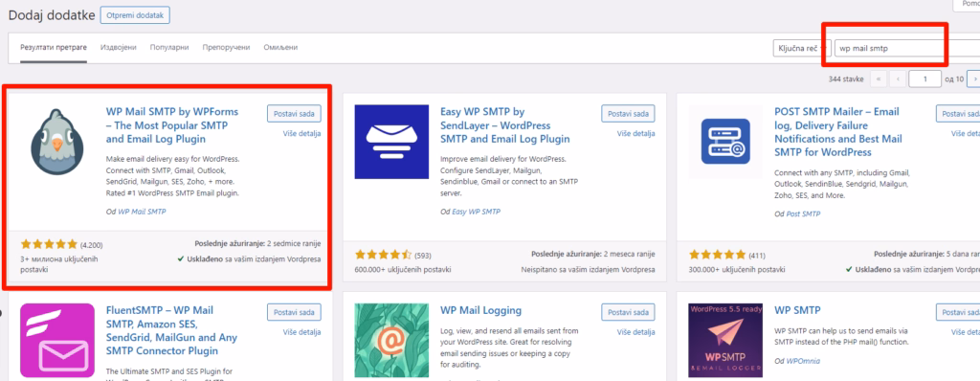
Task: Switch to the Препоручени tab
Action: pyautogui.click(x=226, y=48)
